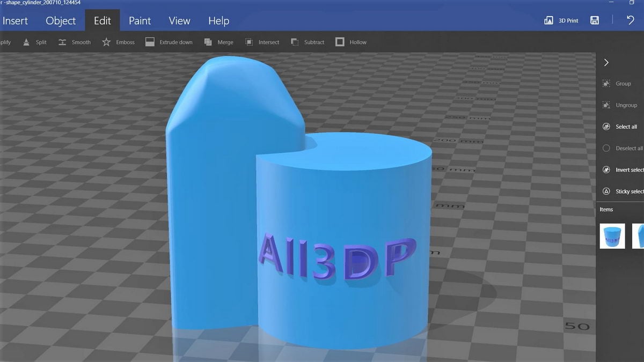Collapse the right side panel
Image resolution: width=644 pixels, height=362 pixels.
(606, 62)
